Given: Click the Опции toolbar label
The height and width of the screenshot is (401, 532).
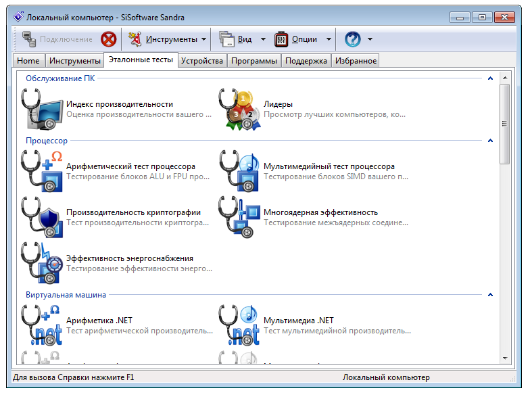Looking at the screenshot, I should (x=304, y=39).
